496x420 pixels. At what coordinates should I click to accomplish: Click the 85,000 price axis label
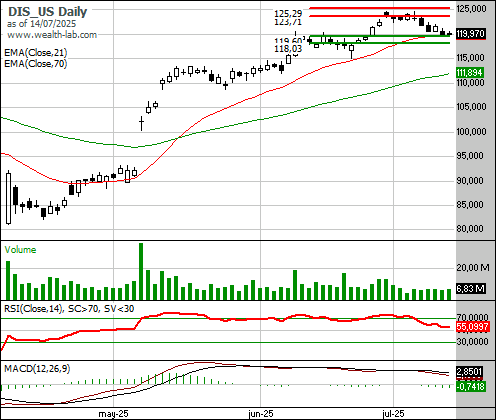pos(470,204)
